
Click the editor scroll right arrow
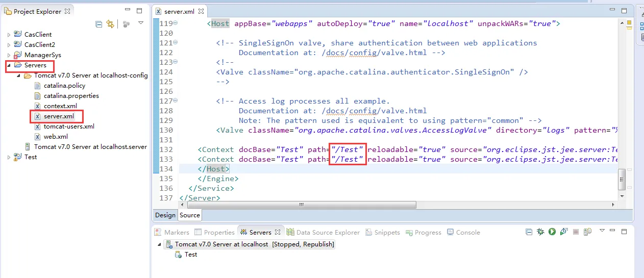[x=613, y=205]
